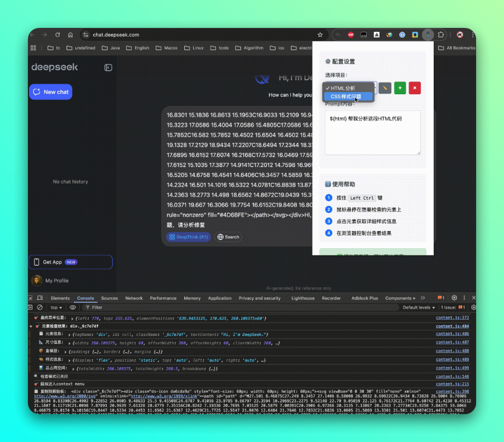The image size is (504, 442).
Task: Open the blue circular 1Password-style extension icon
Action: [402, 35]
